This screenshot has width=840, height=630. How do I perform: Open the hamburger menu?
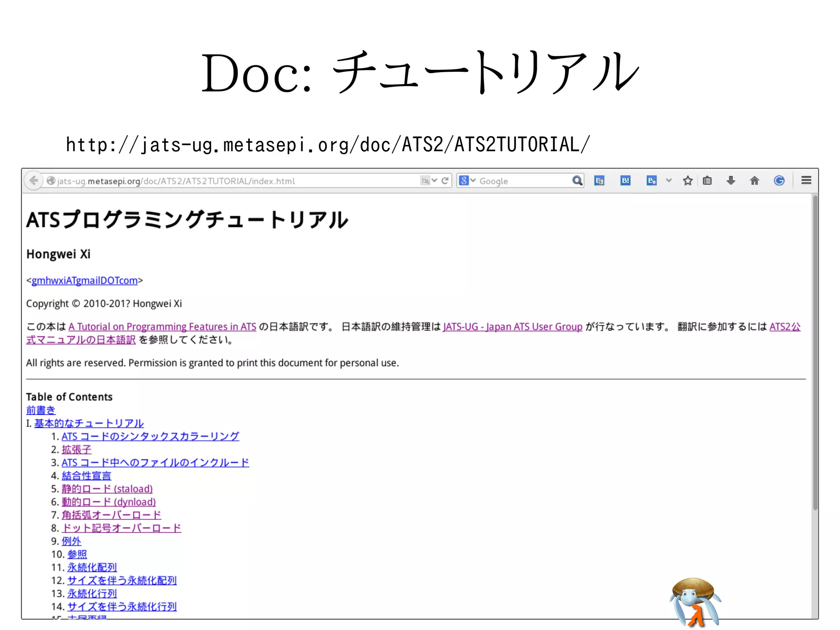coord(806,180)
